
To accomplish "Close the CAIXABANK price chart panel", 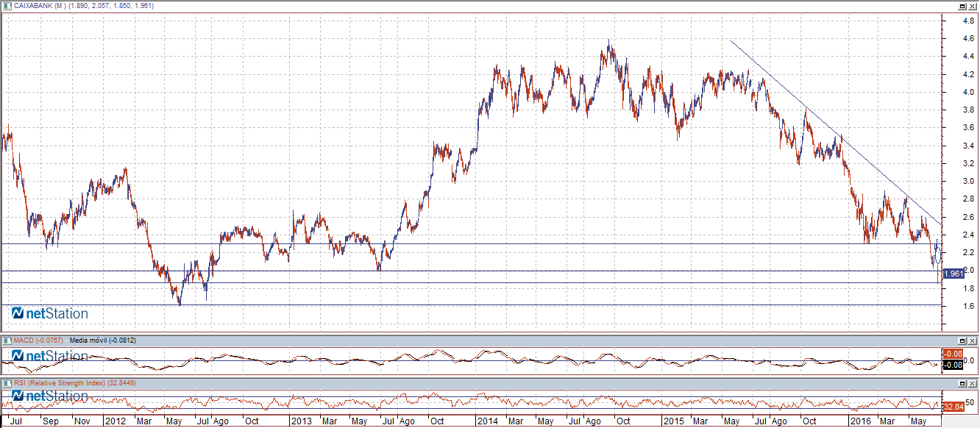I will pos(973,5).
